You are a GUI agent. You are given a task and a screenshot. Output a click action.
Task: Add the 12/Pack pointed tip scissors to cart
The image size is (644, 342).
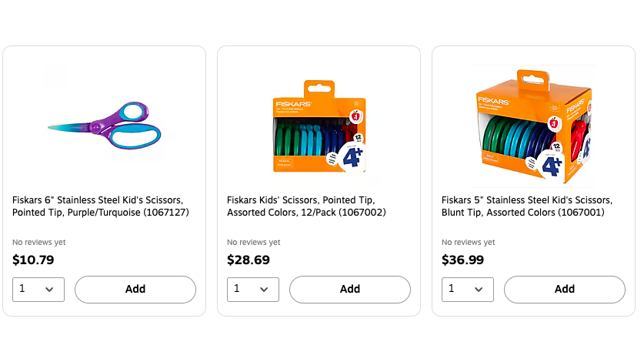[x=350, y=289]
